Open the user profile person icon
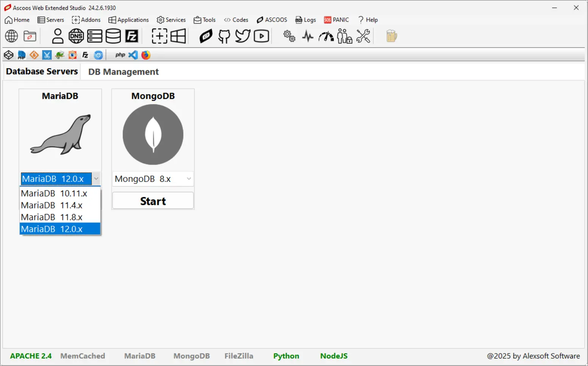This screenshot has width=588, height=366. point(58,36)
